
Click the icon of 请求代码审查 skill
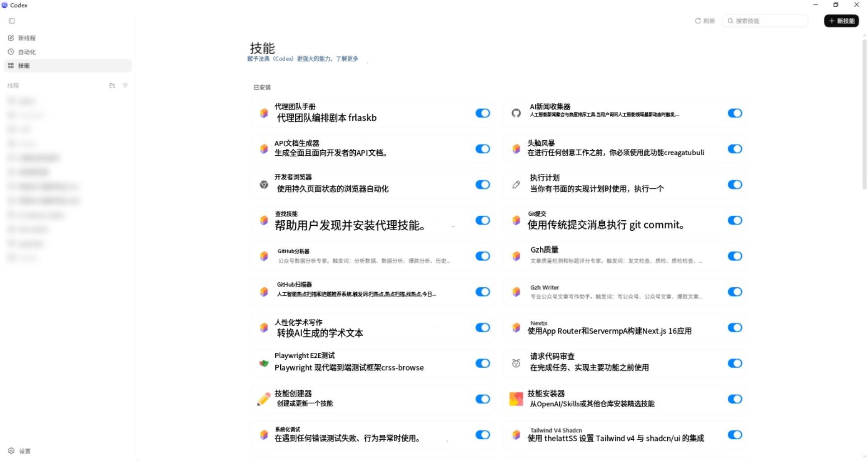pos(516,363)
